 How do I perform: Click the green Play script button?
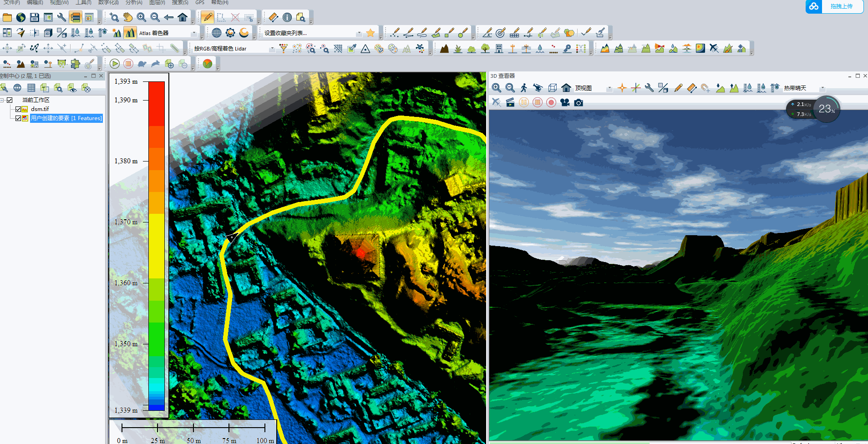(115, 64)
